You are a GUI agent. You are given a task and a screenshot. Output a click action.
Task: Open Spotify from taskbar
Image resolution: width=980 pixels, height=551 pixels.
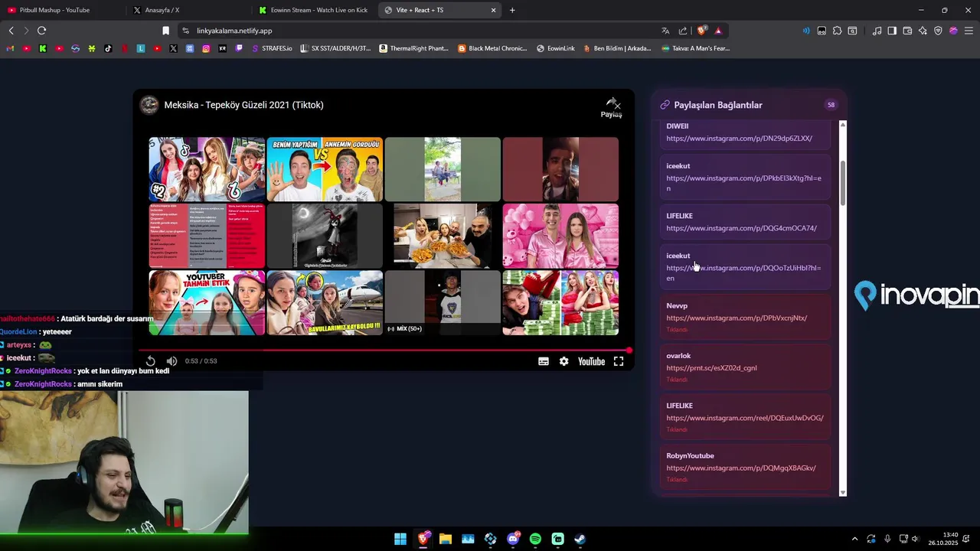click(535, 539)
